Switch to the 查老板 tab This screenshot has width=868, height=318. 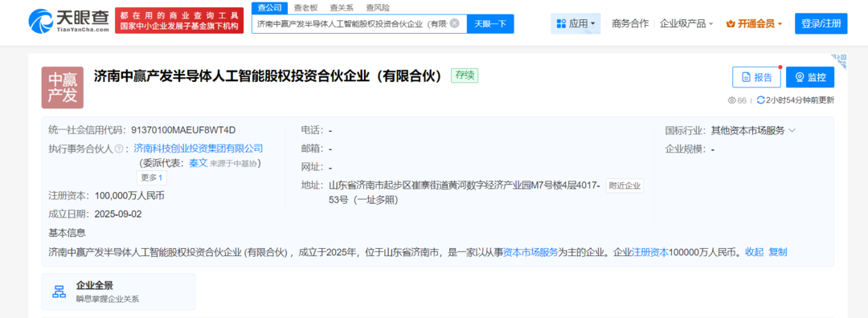click(305, 8)
